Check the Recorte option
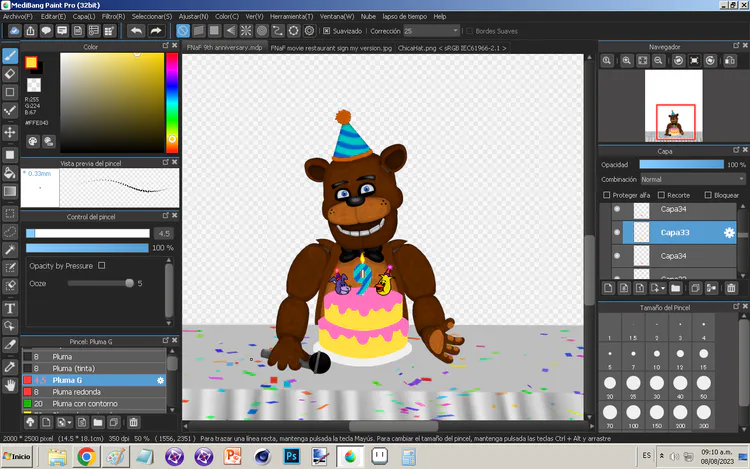This screenshot has height=469, width=750. pos(661,195)
